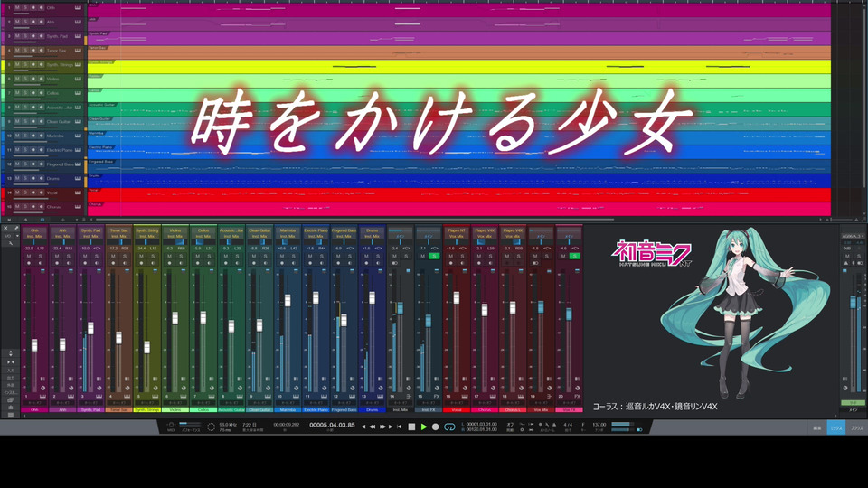Click the FX icon on mixer channel 15
This screenshot has width=868, height=488.
[436, 396]
